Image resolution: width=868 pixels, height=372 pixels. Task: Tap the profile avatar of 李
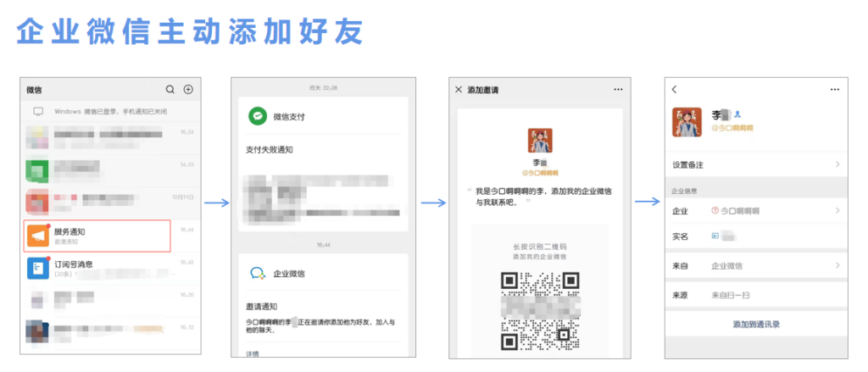(x=687, y=122)
